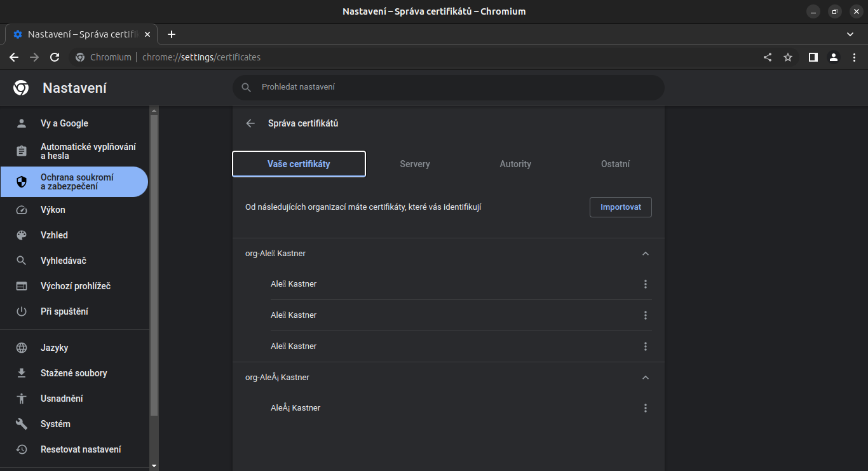Image resolution: width=868 pixels, height=471 pixels.
Task: Open more actions for the AleÅ¡ Kastner certificate
Action: click(645, 408)
